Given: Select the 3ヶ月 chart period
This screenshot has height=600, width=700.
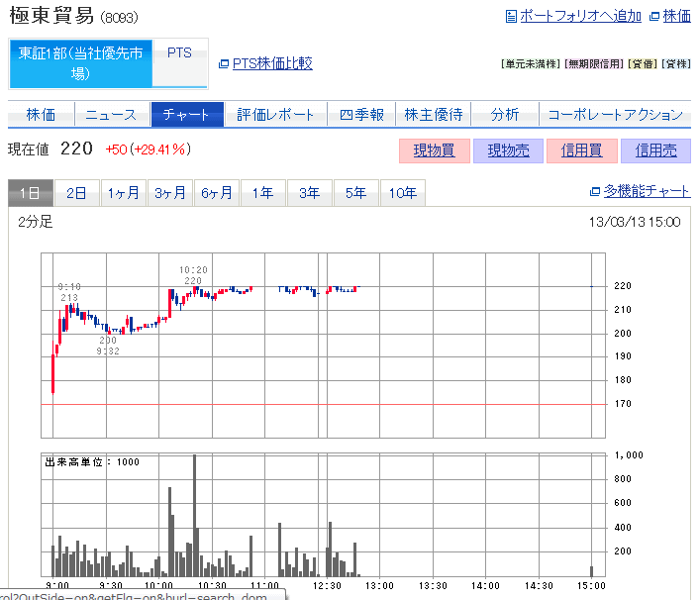Looking at the screenshot, I should click(x=170, y=193).
